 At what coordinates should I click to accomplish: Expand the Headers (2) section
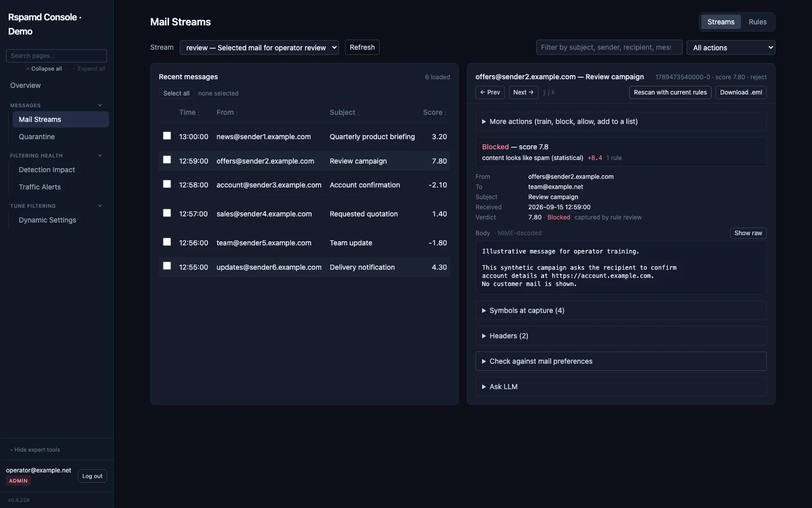coord(621,336)
